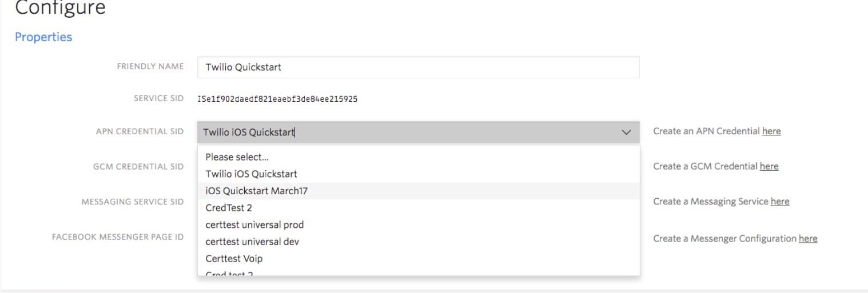Select 'Twilio iOS Quickstart' from the list
The width and height of the screenshot is (868, 293).
click(x=251, y=174)
